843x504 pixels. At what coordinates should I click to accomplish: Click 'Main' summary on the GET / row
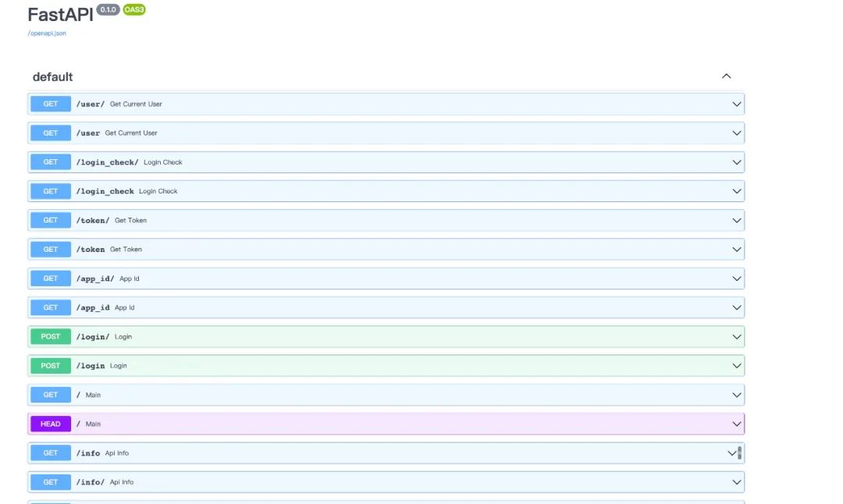pos(93,395)
